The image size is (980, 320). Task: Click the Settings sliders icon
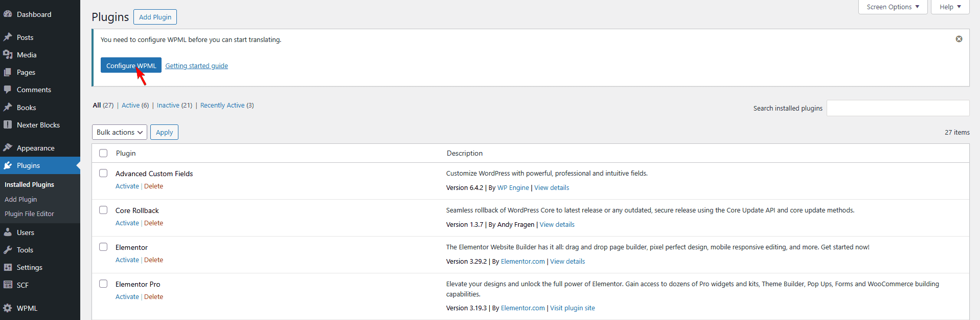[8, 267]
